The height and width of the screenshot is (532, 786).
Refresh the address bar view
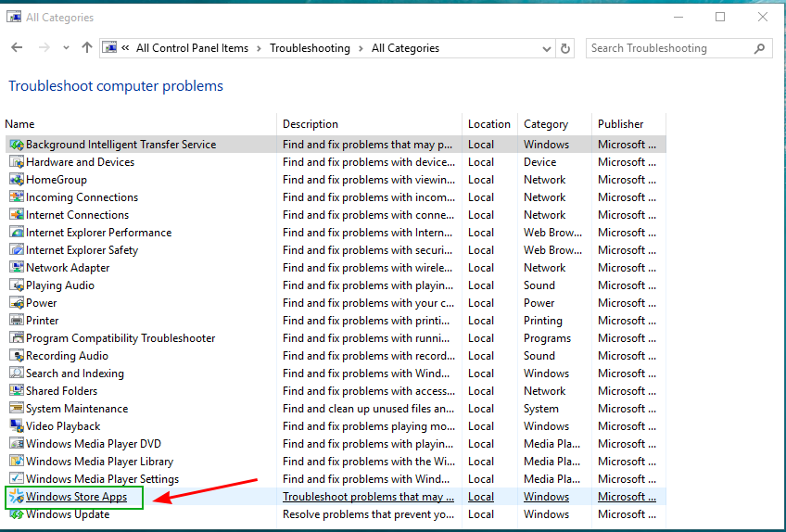click(565, 48)
